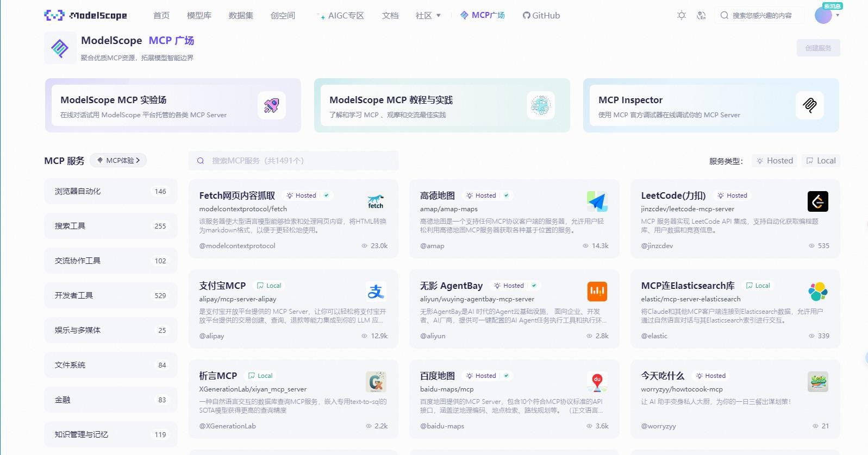Toggle the Local service type filter
The height and width of the screenshot is (455, 868).
(x=821, y=161)
